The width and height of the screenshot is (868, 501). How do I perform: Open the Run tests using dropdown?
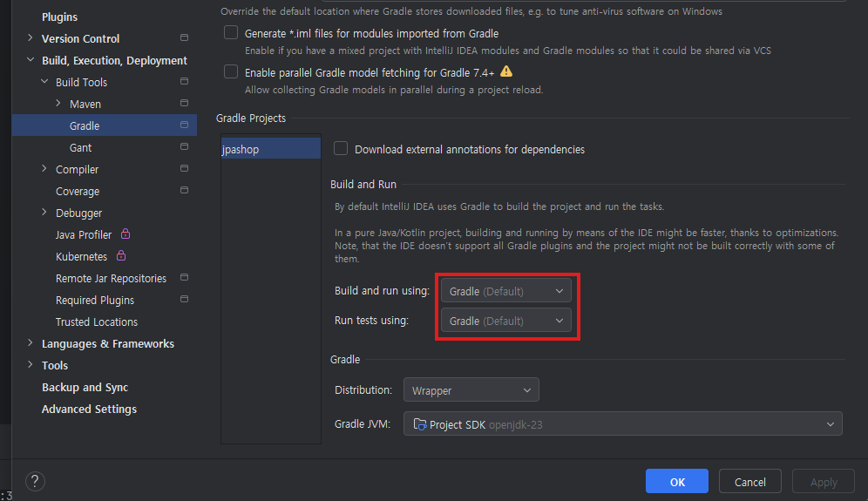coord(506,321)
